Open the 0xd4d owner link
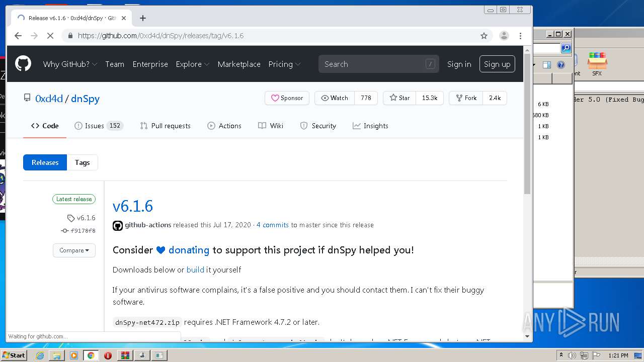Image resolution: width=644 pixels, height=362 pixels. pos(49,99)
